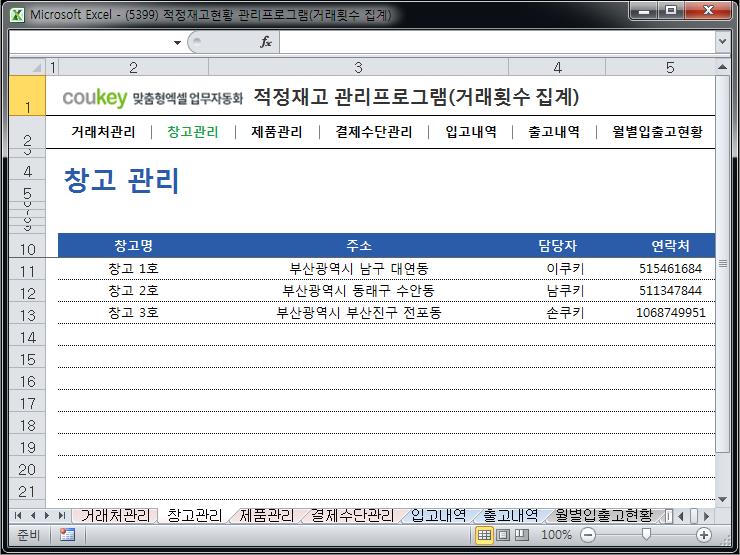Viewport: 740px width, 555px height.
Task: Go to 제품관리 navigation link
Action: pyautogui.click(x=277, y=132)
